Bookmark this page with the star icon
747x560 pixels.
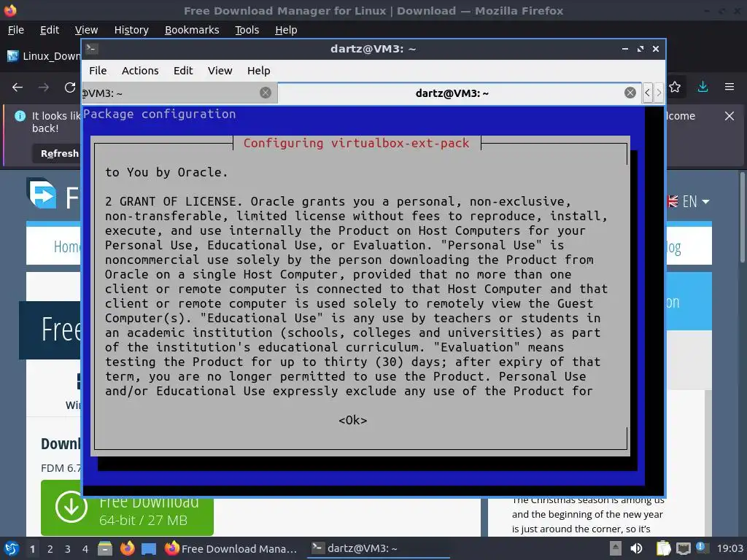pyautogui.click(x=675, y=87)
